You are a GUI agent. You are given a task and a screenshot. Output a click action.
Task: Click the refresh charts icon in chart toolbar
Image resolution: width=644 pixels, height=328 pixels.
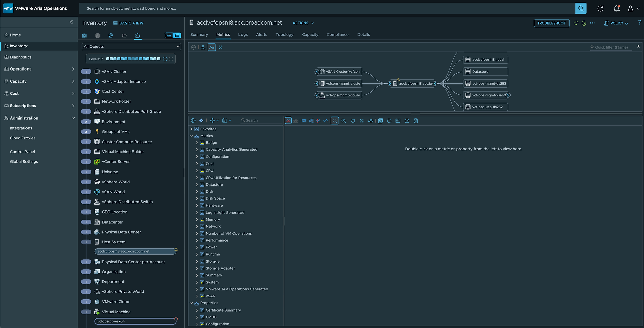389,121
